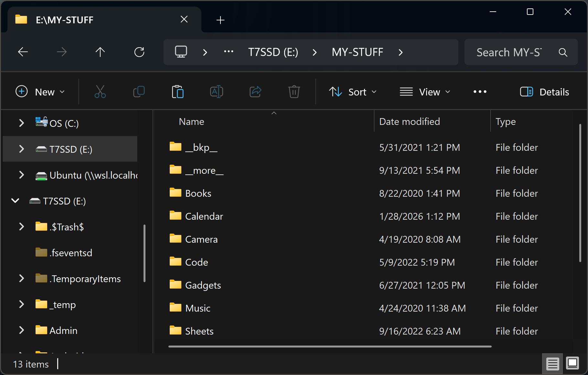The height and width of the screenshot is (375, 588).
Task: Click the Copy icon in toolbar
Action: click(x=139, y=92)
